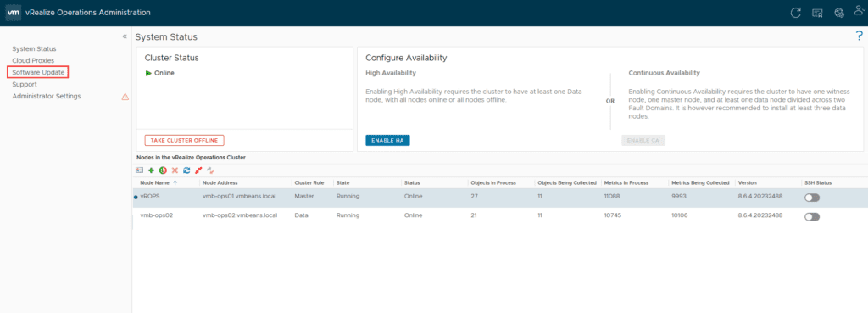Click the red converging arrows toolbar icon
The height and width of the screenshot is (313, 868).
(198, 170)
